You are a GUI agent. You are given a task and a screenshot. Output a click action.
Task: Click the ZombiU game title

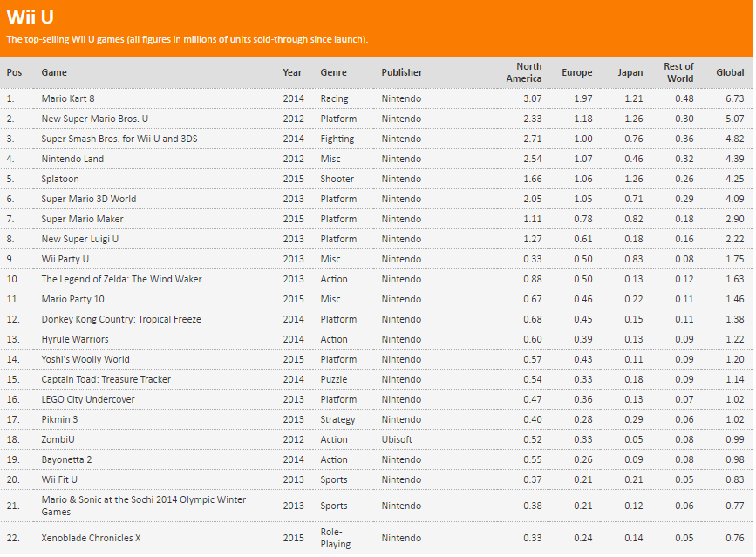click(58, 440)
